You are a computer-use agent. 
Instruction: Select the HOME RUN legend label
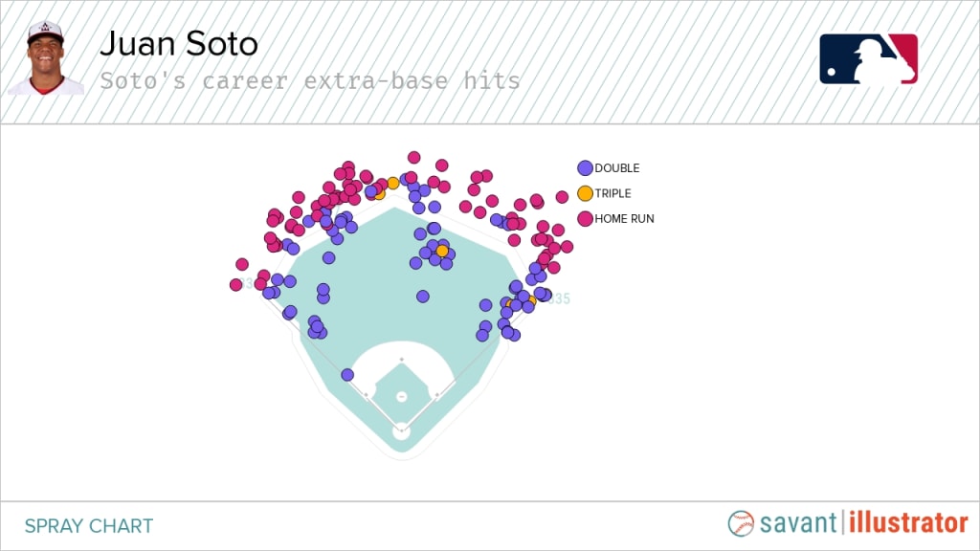point(624,218)
